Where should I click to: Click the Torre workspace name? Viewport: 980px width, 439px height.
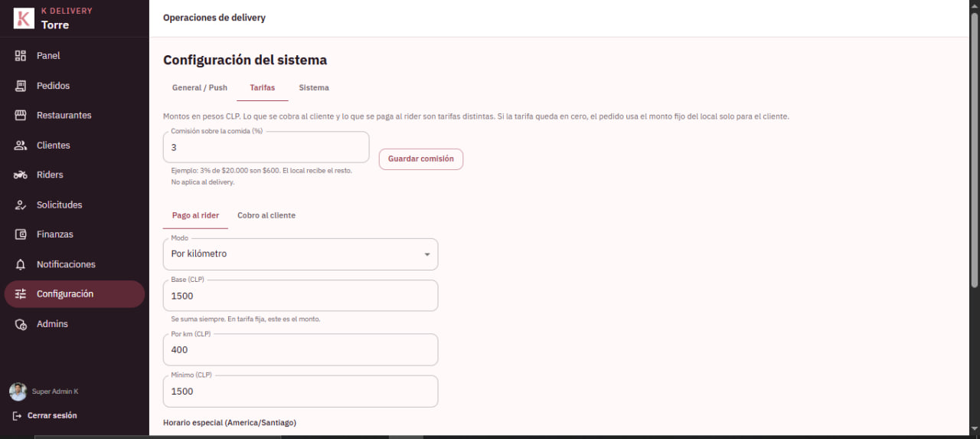pyautogui.click(x=55, y=25)
